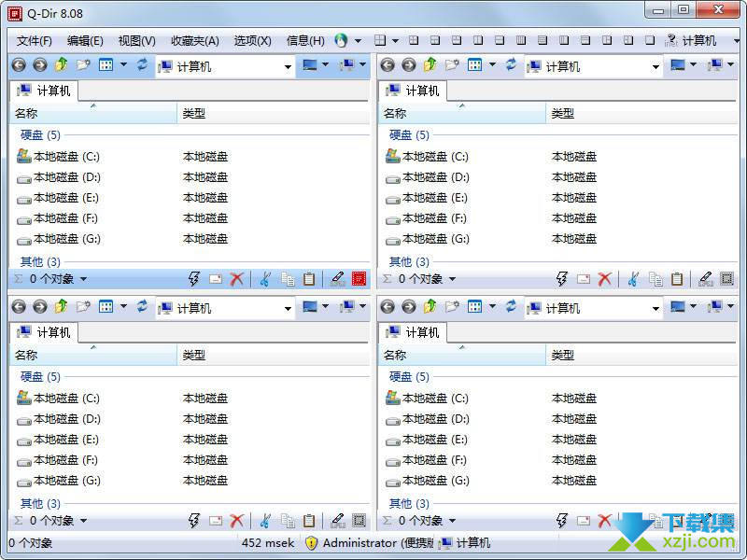
Task: Go forward in the top-left pane
Action: click(40, 65)
